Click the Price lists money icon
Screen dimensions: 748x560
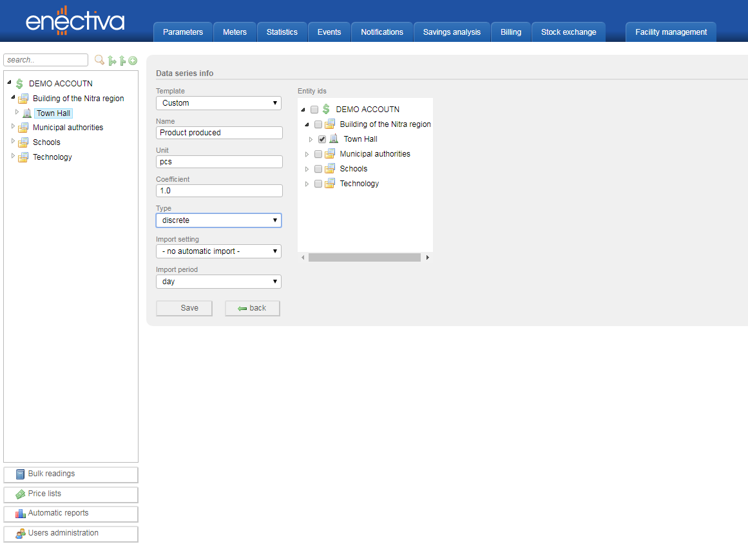click(20, 494)
